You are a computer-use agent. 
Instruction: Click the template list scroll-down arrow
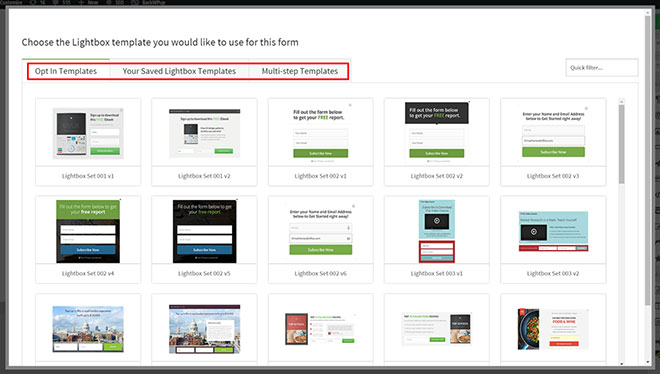click(x=621, y=363)
